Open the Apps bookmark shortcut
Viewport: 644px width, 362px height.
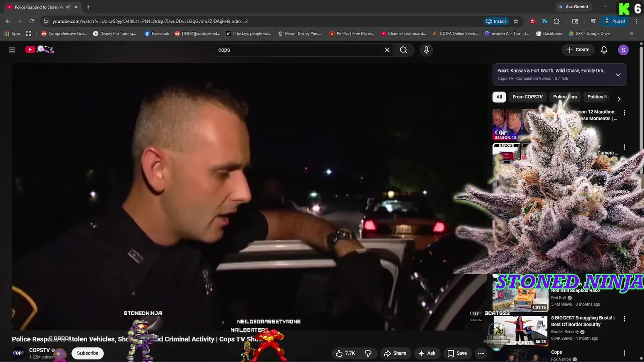click(x=13, y=34)
